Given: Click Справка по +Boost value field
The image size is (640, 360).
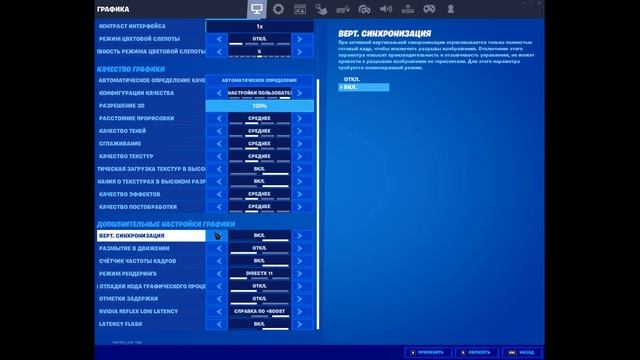Looking at the screenshot, I should tap(260, 311).
